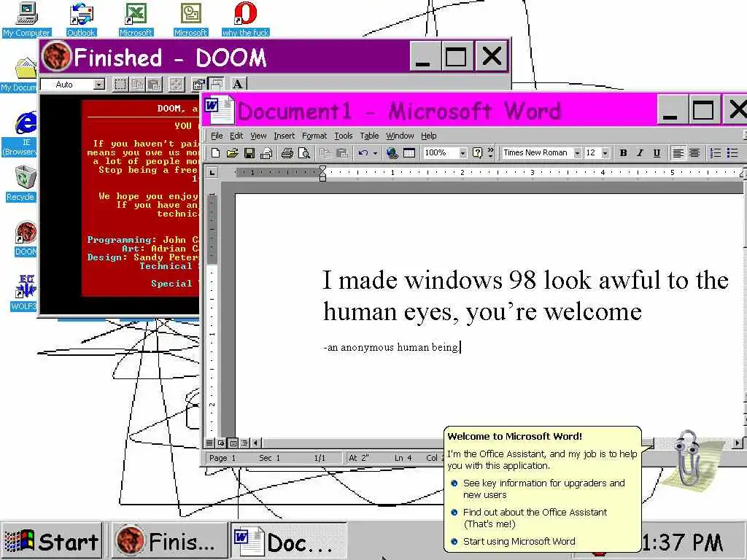747x560 pixels.
Task: Open the View menu in Word
Action: tap(258, 136)
